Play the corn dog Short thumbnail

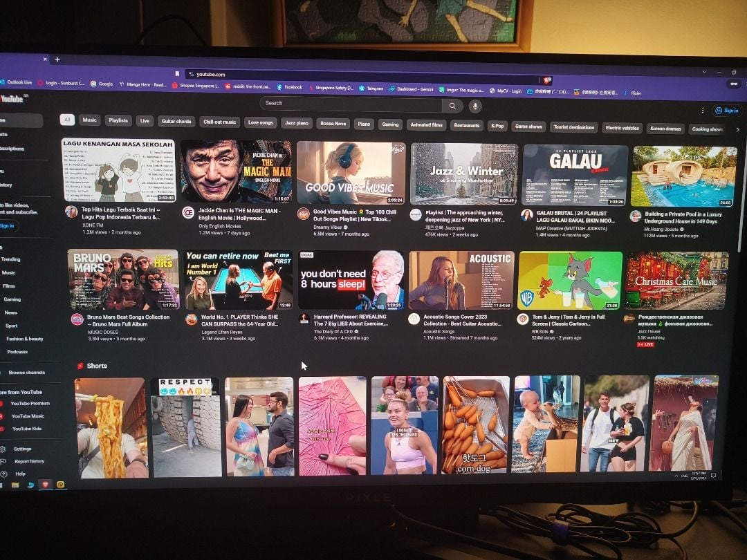coord(475,425)
